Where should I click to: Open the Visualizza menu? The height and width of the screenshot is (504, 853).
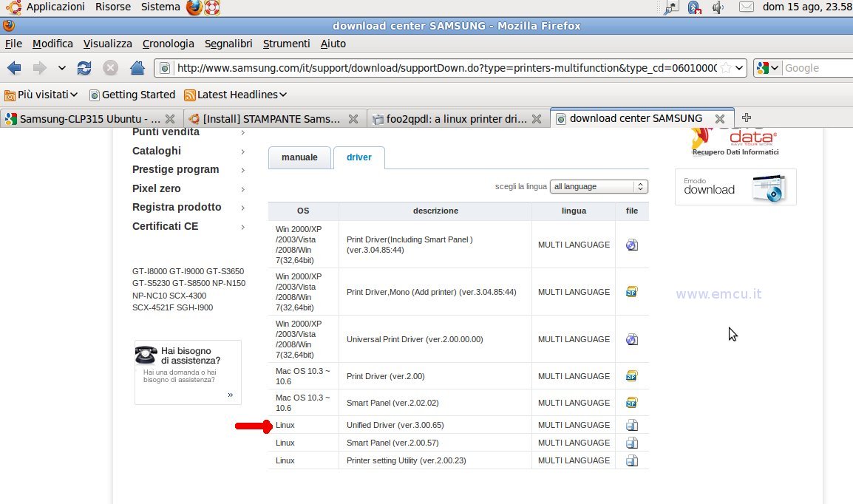click(x=108, y=44)
